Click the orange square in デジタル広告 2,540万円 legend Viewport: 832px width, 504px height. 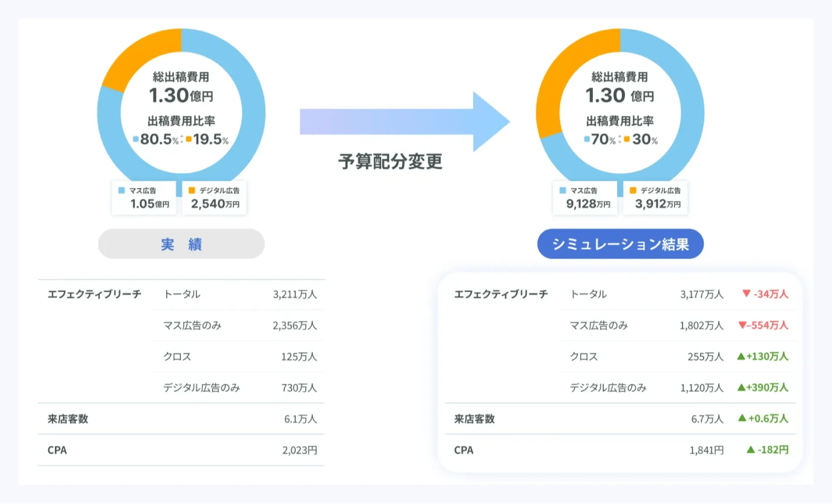tap(191, 190)
